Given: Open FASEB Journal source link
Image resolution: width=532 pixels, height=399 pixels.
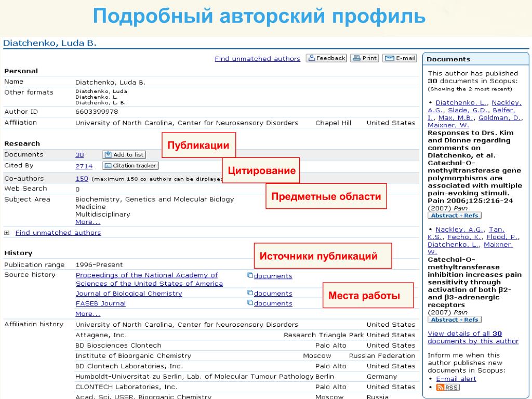Looking at the screenshot, I should tap(101, 303).
